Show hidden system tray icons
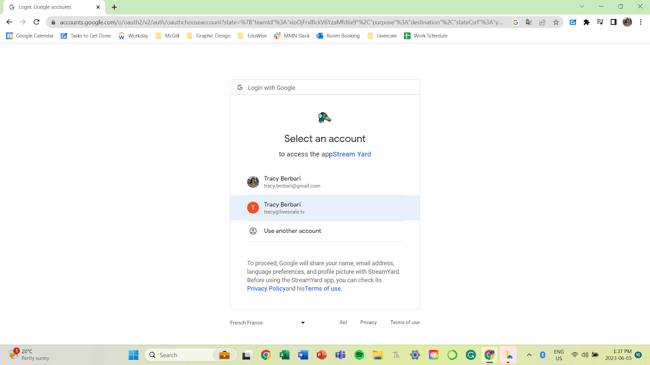The image size is (650, 365). click(x=529, y=355)
